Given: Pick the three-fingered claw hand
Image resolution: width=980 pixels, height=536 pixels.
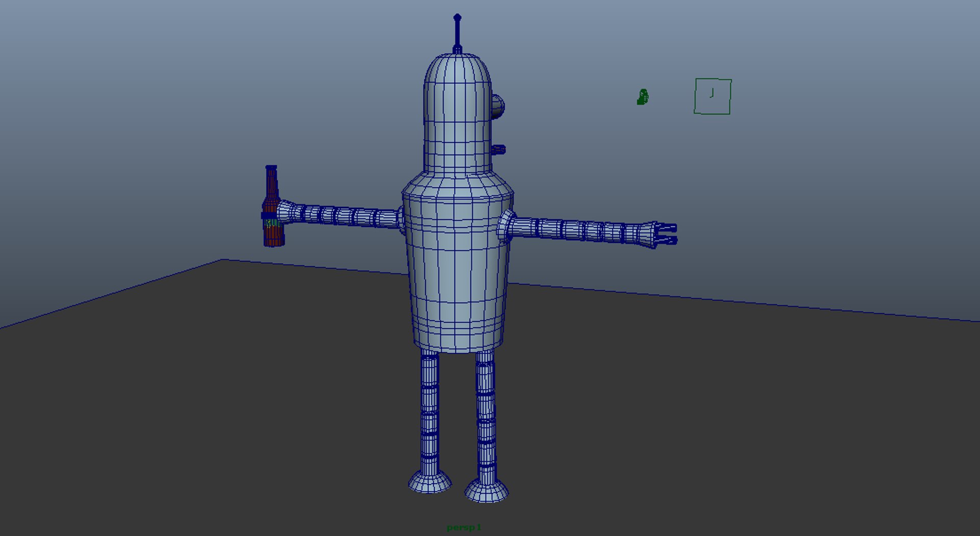Looking at the screenshot, I should (x=665, y=235).
